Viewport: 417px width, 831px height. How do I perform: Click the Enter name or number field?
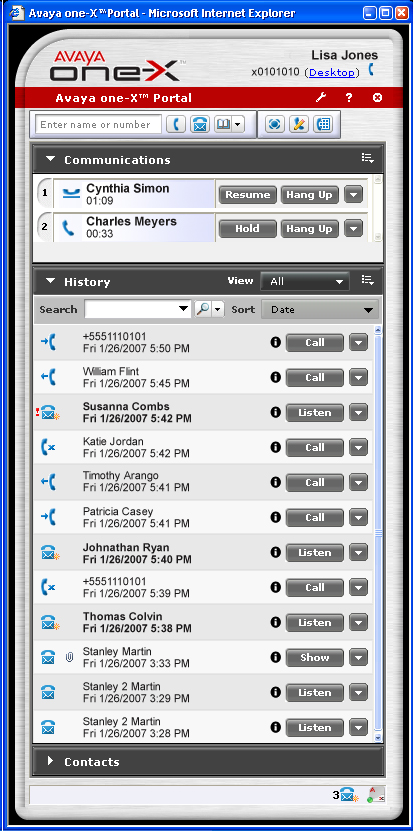click(99, 125)
